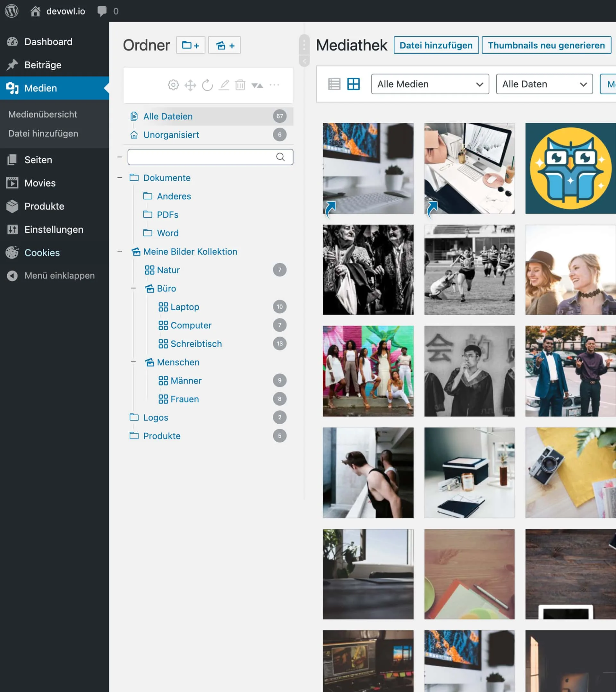Click the move/rearrange folders icon
Screen dimensions: 616x692
coord(190,85)
